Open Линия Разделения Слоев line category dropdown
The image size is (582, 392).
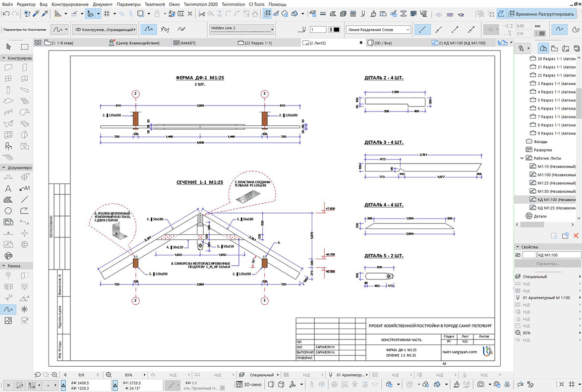378,30
